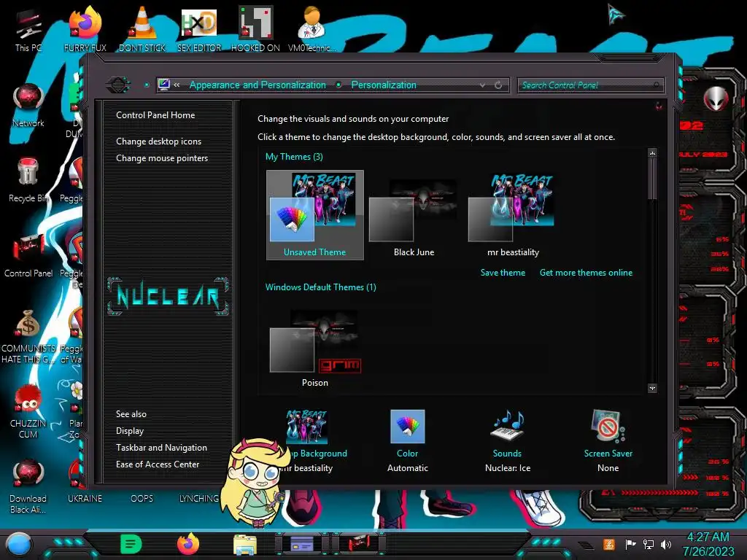
Task: Open address bar history dropdown arrow
Action: tap(483, 85)
